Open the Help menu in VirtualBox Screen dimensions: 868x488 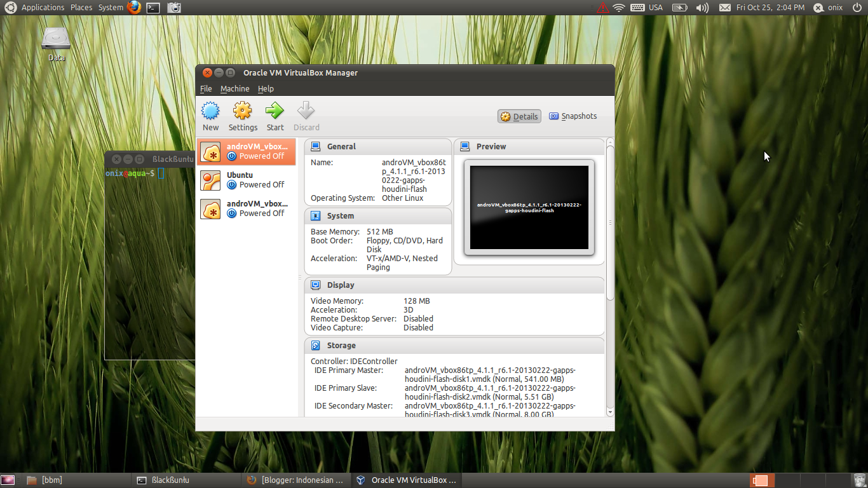pyautogui.click(x=266, y=89)
